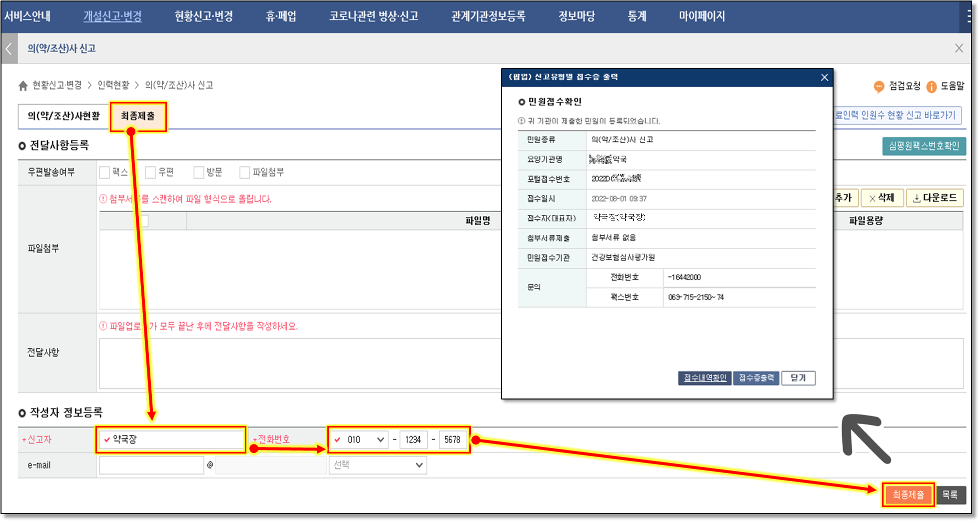Screen dimensions: 980x522
Task: Switch to the 최종제출 tab
Action: coord(138,116)
